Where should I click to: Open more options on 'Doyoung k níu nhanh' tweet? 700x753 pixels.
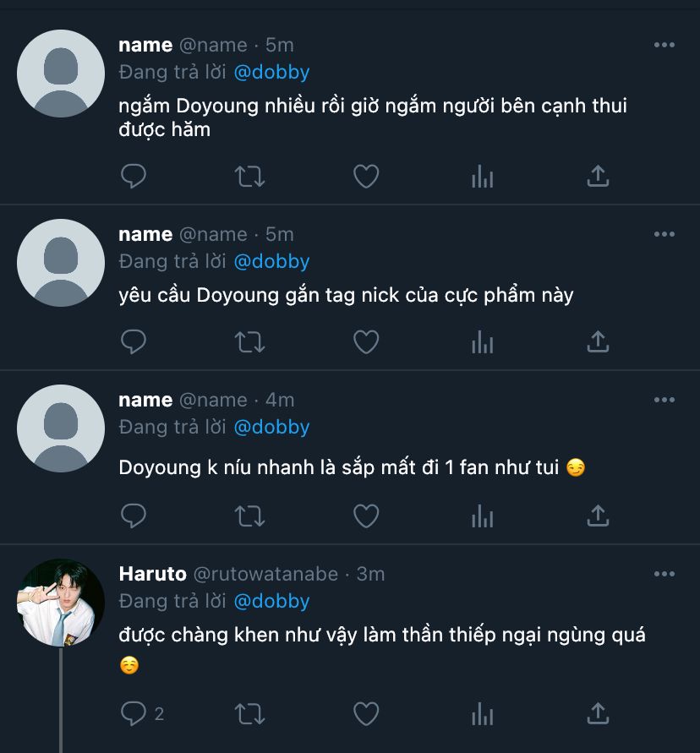pyautogui.click(x=664, y=400)
